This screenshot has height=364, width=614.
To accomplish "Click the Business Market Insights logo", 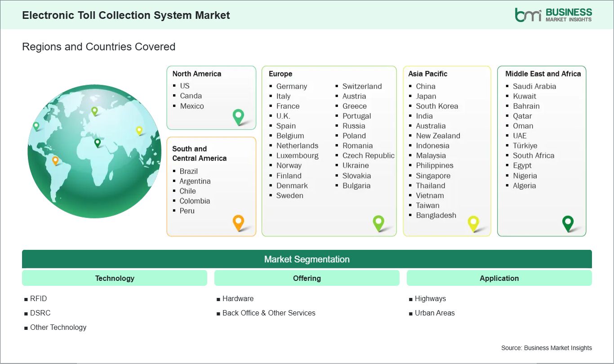I will [553, 14].
